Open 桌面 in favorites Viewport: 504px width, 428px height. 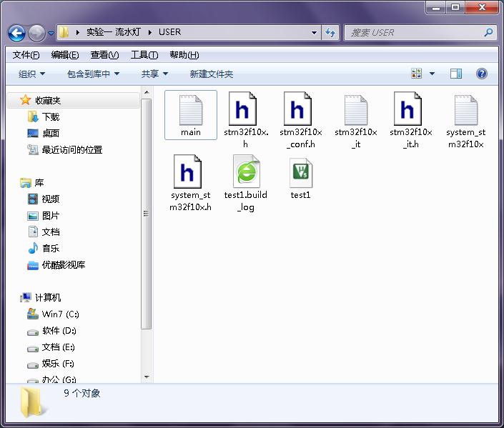click(x=51, y=133)
